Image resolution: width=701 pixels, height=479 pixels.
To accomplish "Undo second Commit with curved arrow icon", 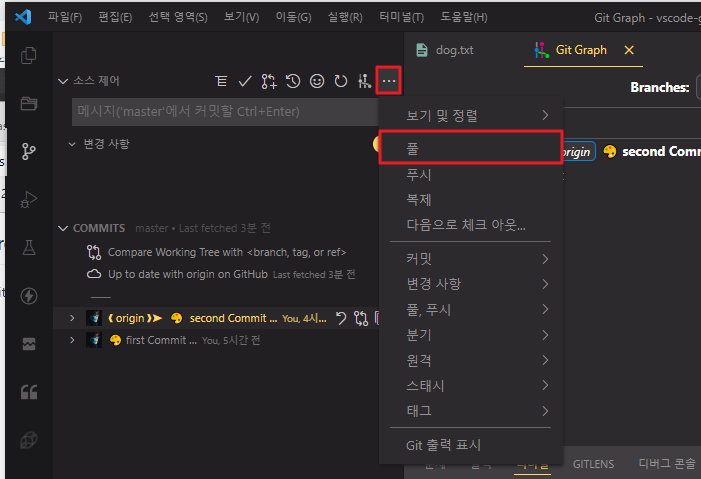I will click(341, 318).
